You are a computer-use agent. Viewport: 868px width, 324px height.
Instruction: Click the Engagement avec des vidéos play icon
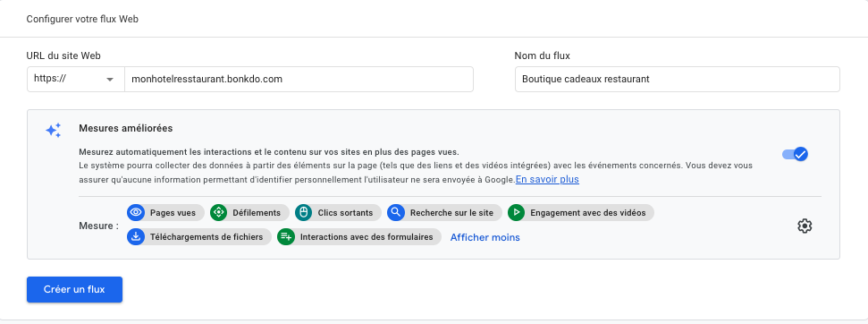coord(516,213)
